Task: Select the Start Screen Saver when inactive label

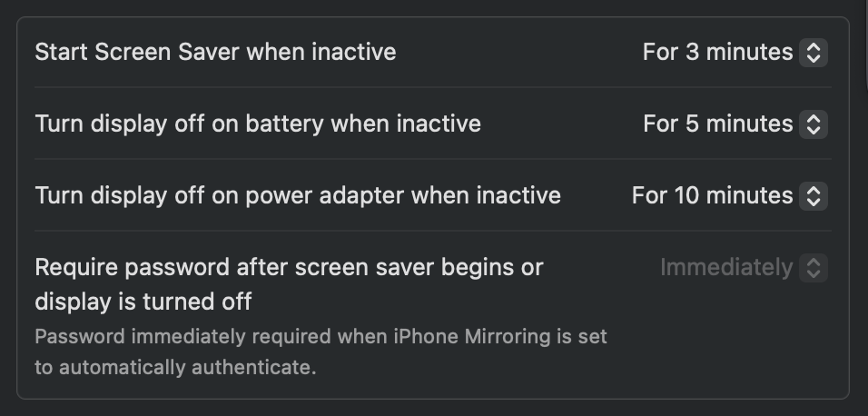Action: tap(215, 52)
